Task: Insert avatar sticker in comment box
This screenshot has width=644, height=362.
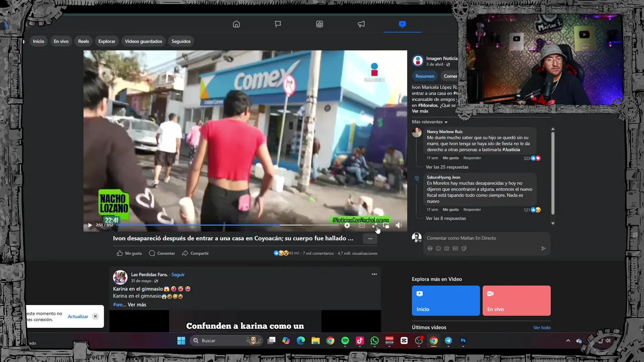Action: pos(430,248)
